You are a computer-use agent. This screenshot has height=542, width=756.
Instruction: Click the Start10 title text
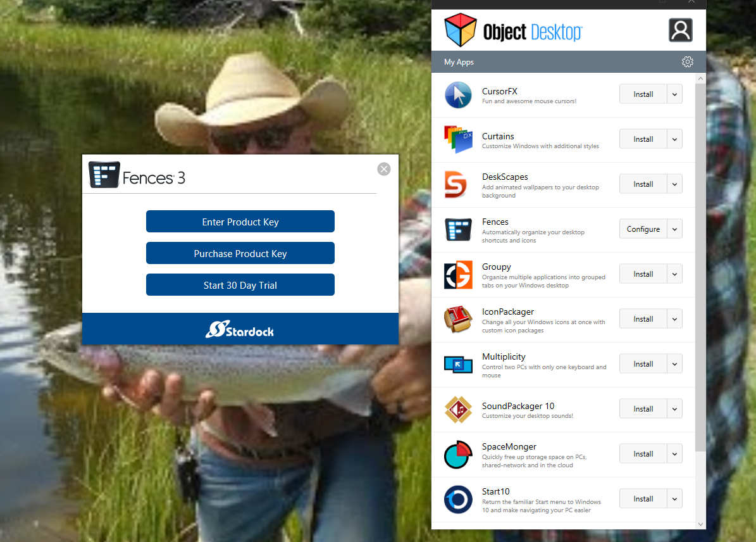tap(495, 491)
